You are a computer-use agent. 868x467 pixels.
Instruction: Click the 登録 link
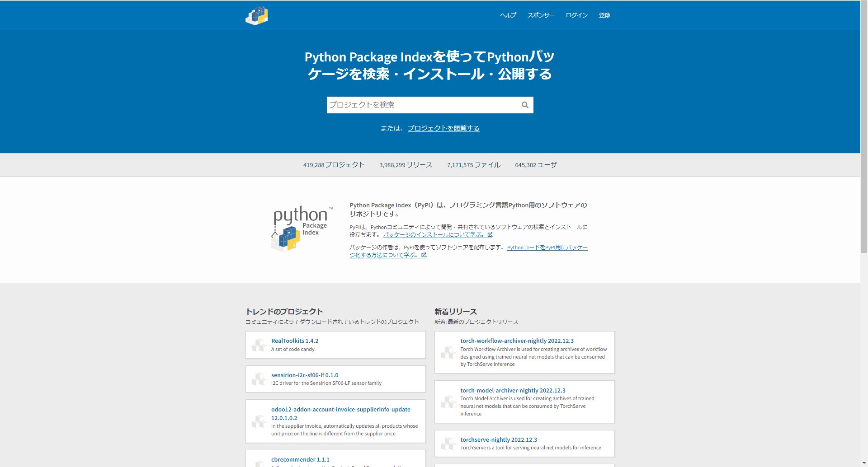click(604, 15)
